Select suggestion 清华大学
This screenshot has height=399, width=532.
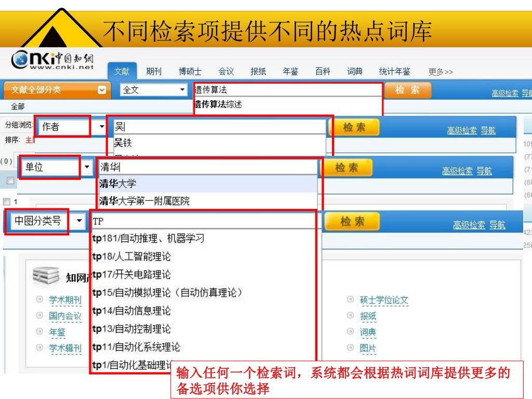coord(208,183)
